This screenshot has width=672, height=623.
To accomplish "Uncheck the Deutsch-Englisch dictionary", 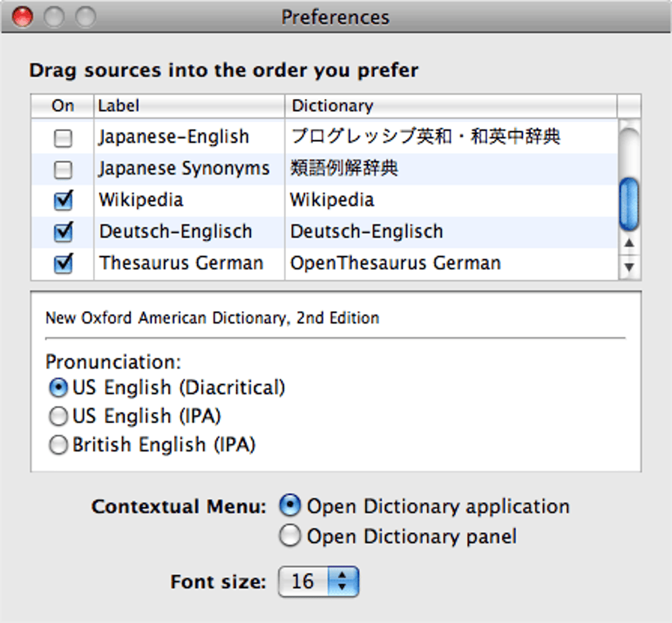I will pyautogui.click(x=63, y=232).
